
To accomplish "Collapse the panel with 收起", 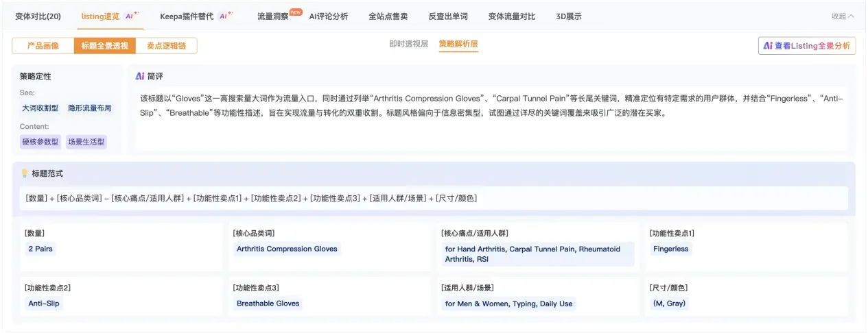I will point(843,16).
